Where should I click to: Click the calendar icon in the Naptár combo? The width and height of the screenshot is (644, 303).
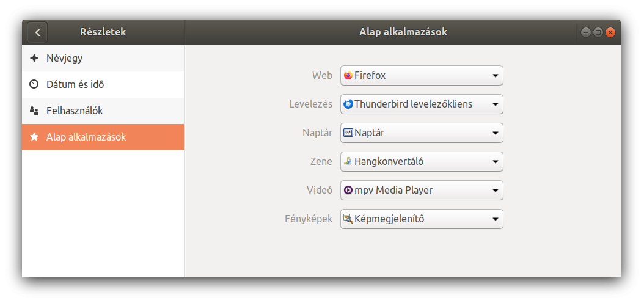click(x=348, y=133)
